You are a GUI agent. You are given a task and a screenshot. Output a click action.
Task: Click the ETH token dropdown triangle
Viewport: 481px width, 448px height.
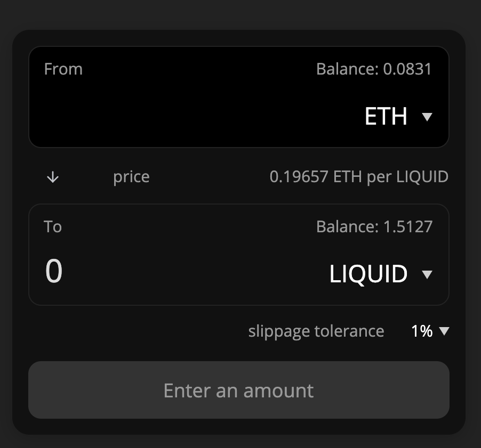pyautogui.click(x=427, y=117)
